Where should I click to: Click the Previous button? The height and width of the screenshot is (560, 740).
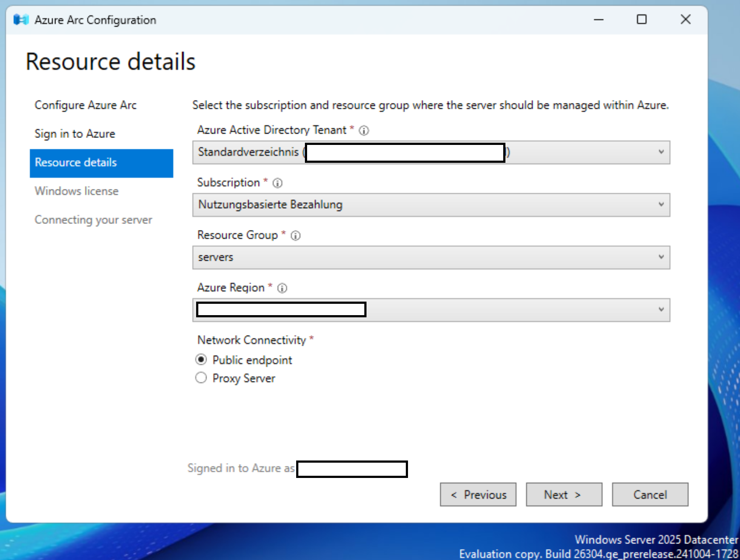(x=478, y=495)
